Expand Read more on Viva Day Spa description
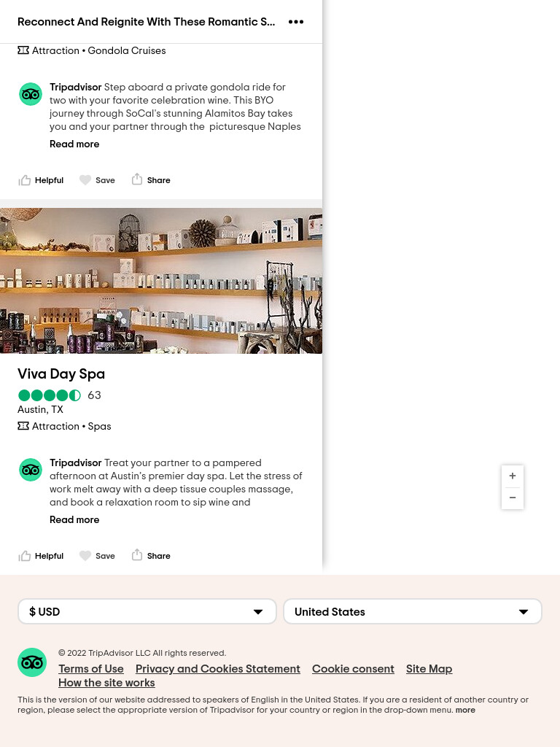 (74, 519)
